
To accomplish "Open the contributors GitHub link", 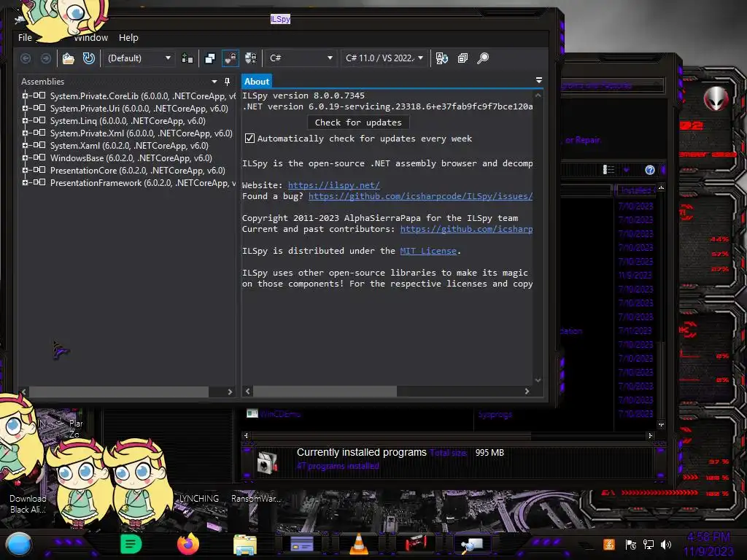I will [466, 229].
